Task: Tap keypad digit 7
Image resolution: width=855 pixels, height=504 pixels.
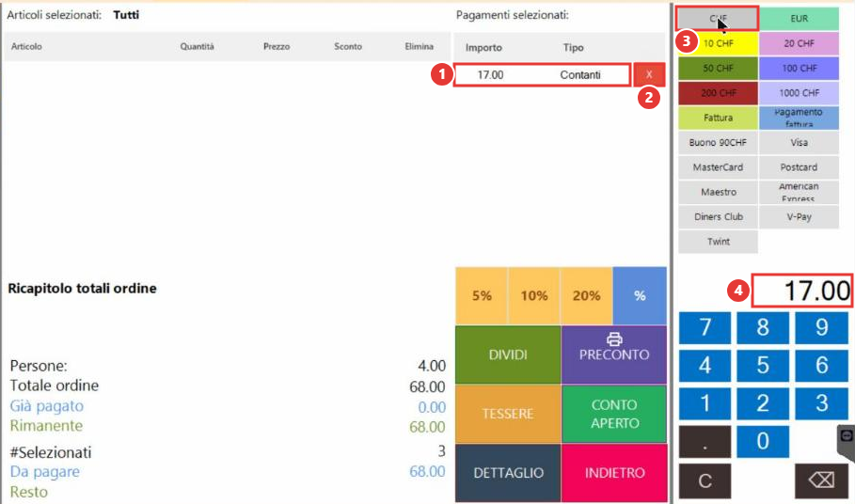Action: [705, 327]
